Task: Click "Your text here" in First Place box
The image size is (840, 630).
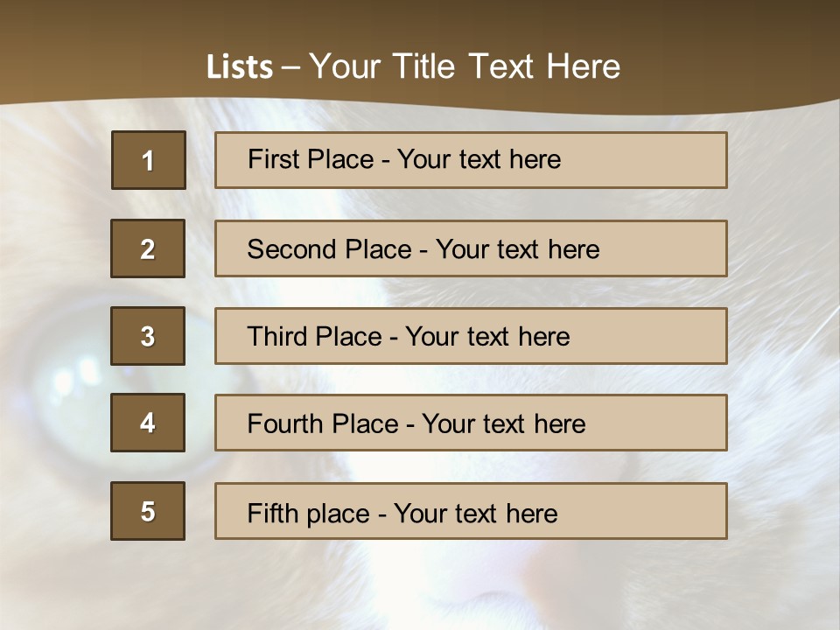Action: tap(479, 159)
